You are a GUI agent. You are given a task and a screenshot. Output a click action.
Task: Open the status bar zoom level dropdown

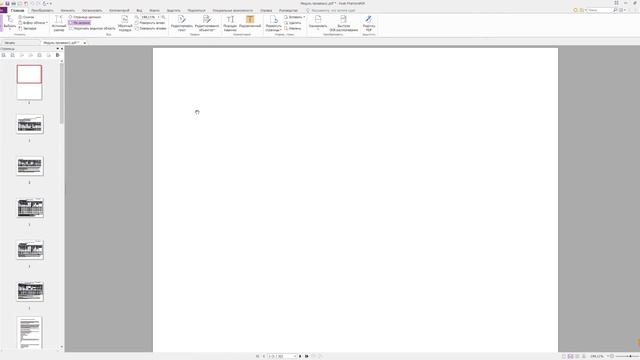click(x=607, y=356)
